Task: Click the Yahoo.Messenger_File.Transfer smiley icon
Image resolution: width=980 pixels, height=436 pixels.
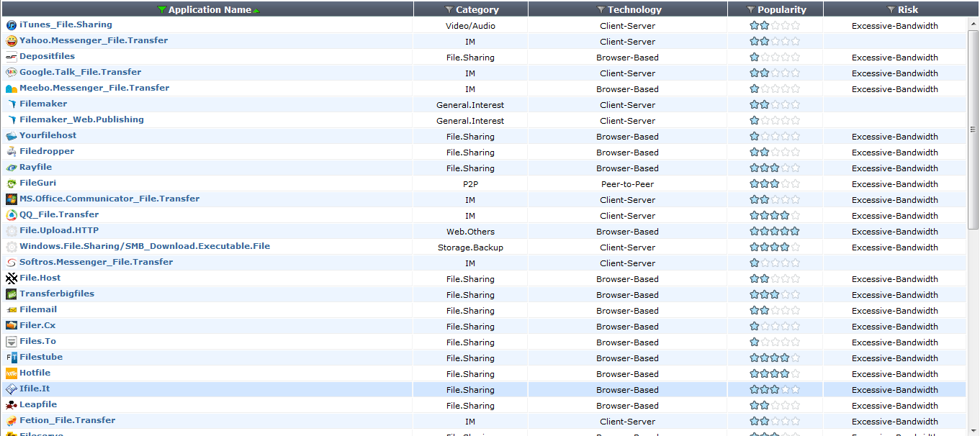Action: tap(11, 41)
